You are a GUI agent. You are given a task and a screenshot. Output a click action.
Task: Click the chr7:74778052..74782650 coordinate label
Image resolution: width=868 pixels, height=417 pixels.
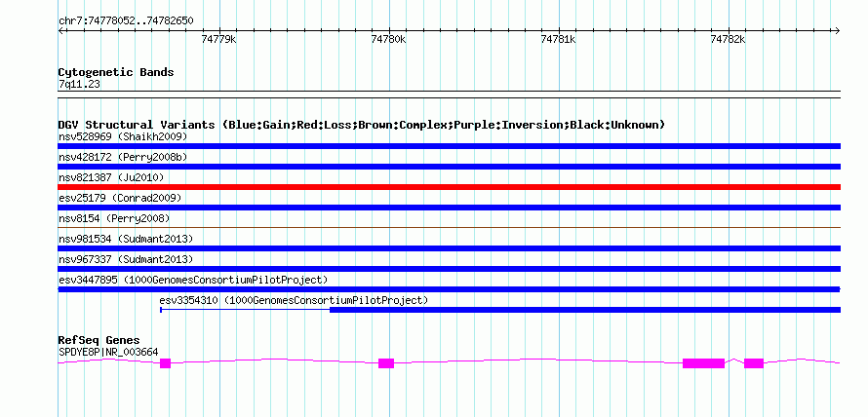coord(126,21)
